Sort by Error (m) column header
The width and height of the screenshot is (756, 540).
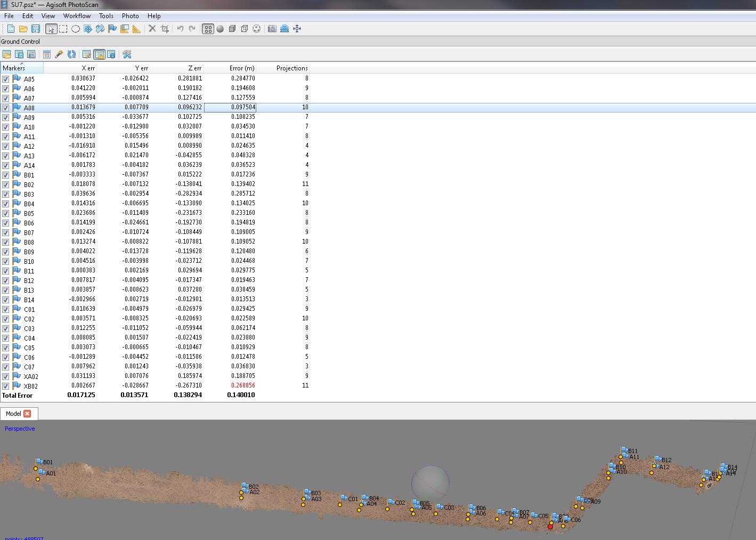point(241,68)
